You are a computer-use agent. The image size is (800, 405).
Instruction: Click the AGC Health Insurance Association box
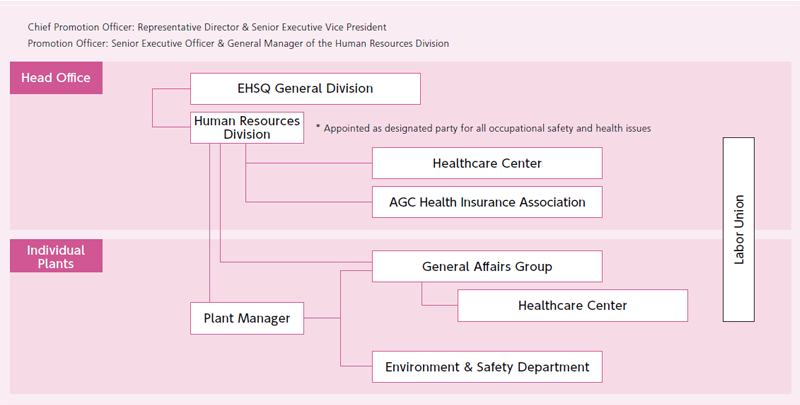(487, 202)
